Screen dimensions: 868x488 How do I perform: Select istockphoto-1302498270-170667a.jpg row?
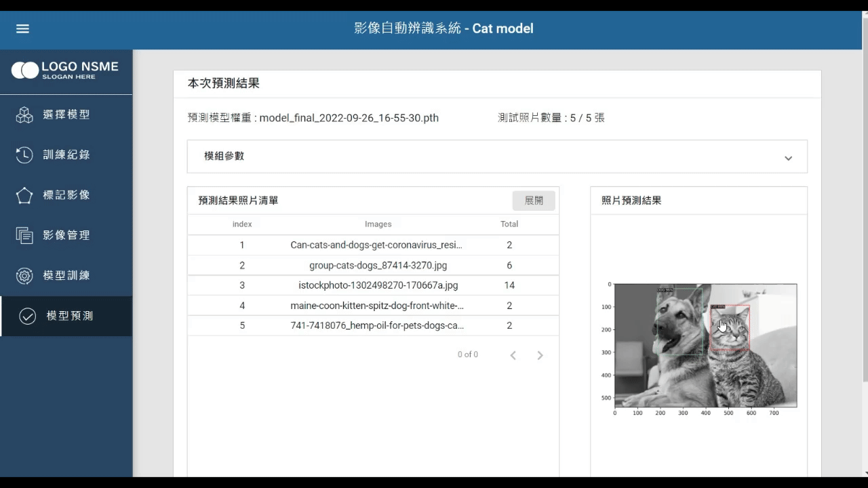point(373,285)
